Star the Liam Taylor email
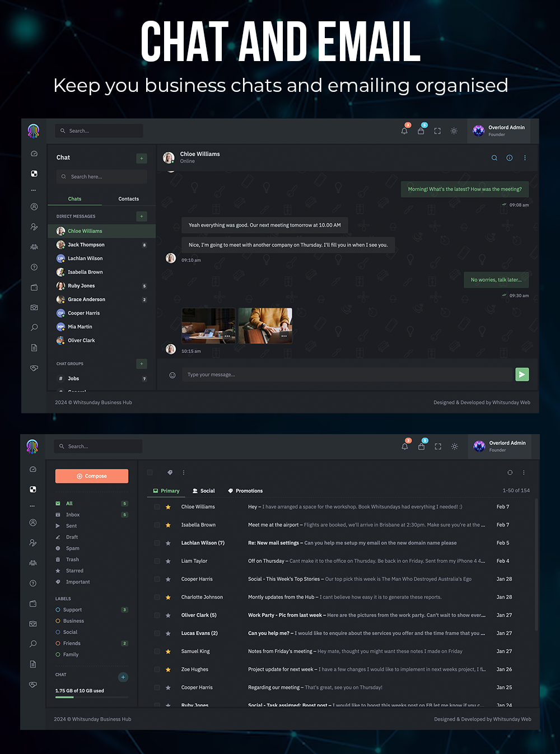This screenshot has height=754, width=560. click(x=168, y=561)
